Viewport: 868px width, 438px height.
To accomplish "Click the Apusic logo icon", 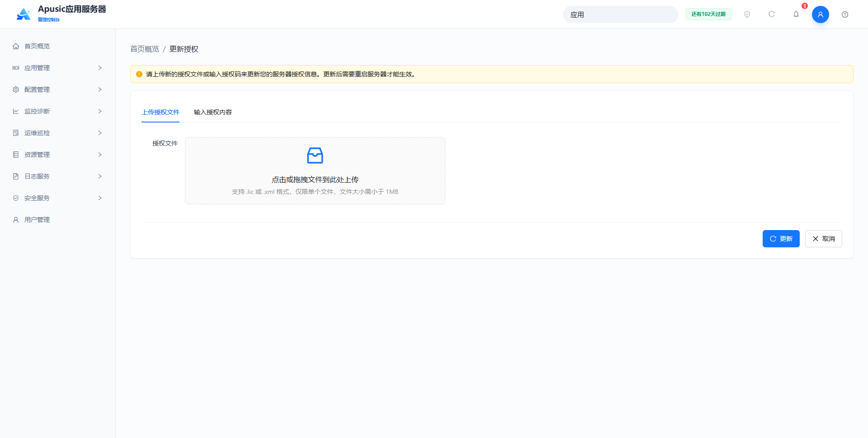I will point(24,14).
